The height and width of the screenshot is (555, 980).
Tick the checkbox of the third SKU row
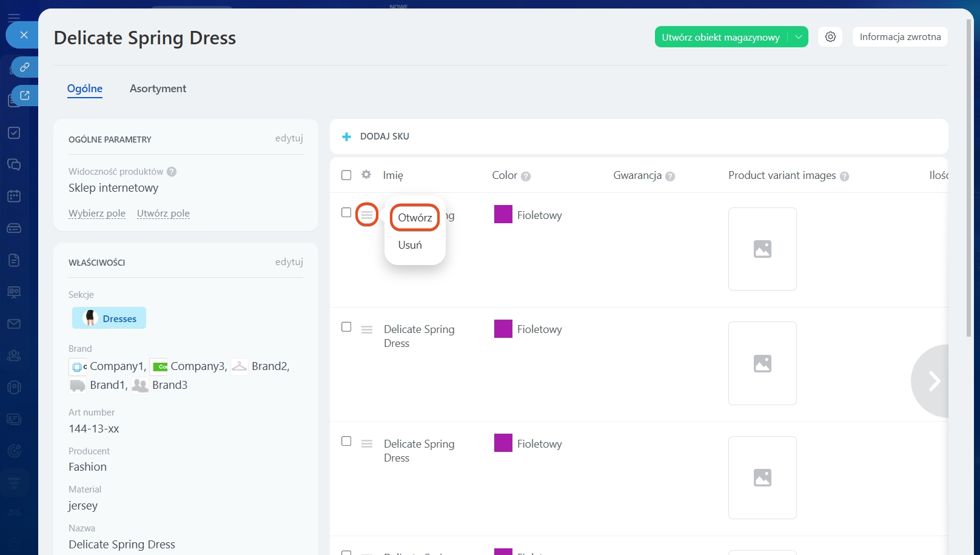[x=346, y=441]
